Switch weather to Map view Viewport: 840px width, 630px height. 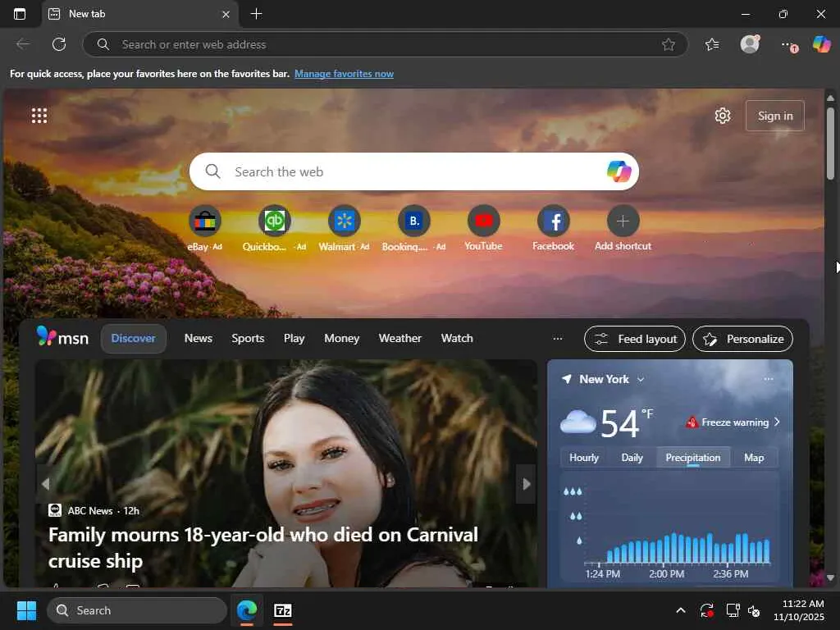click(x=754, y=458)
